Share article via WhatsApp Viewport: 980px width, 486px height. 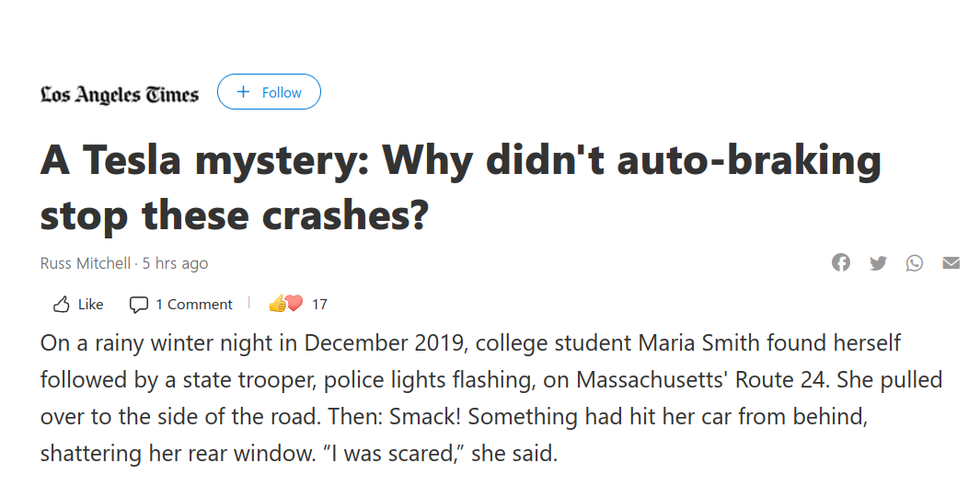915,262
